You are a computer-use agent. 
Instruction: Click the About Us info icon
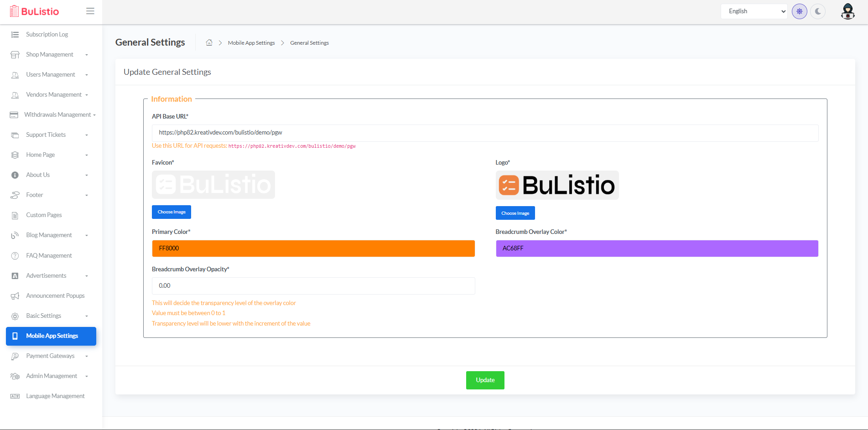(15, 175)
